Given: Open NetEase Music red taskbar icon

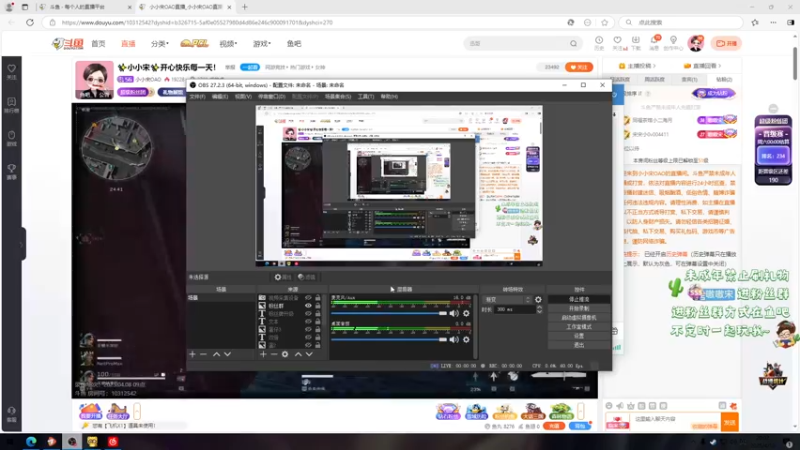Looking at the screenshot, I should point(113,441).
